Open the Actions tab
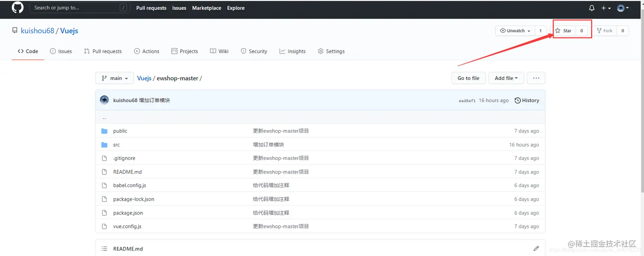The height and width of the screenshot is (256, 644). 147,51
